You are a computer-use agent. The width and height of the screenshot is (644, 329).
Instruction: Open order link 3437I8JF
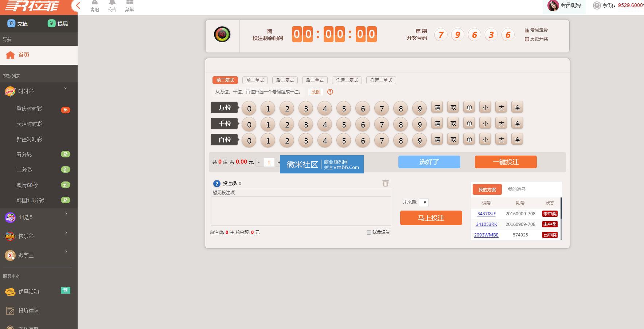[x=486, y=214]
